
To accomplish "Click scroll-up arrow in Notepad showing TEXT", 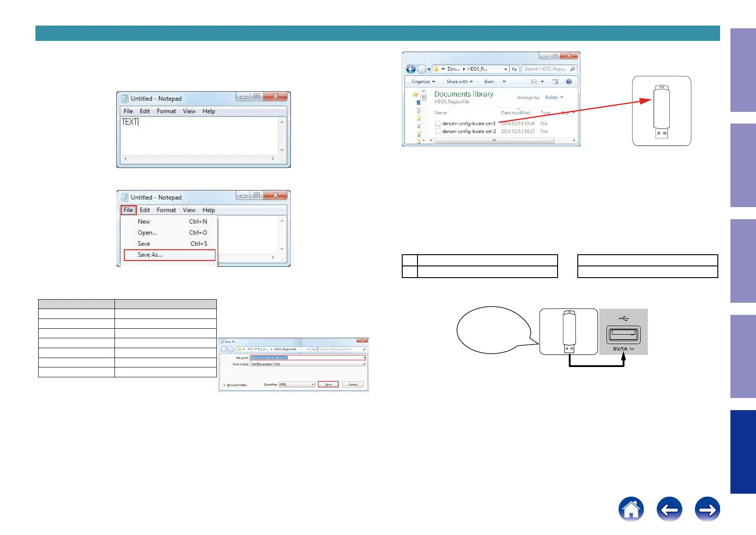I will (x=282, y=121).
